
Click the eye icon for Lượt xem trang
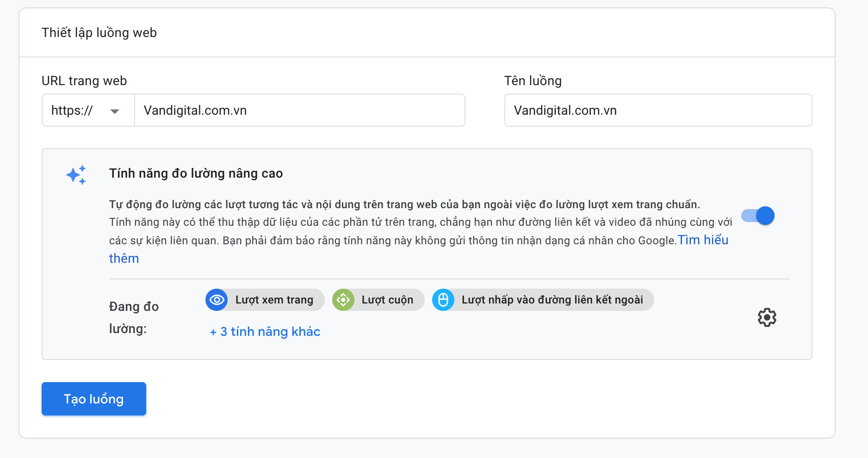pos(217,300)
